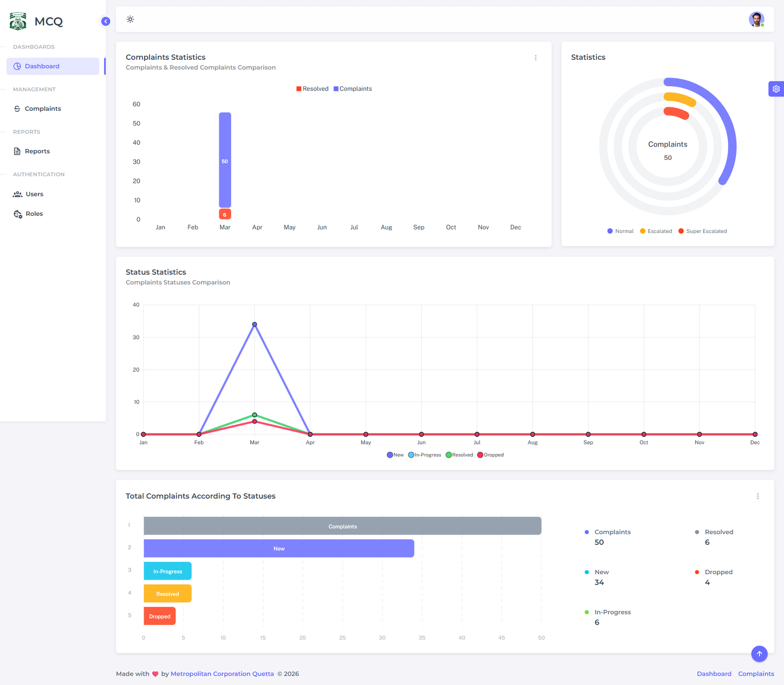Open Complaints from the Management menu
This screenshot has width=784, height=685.
43,109
